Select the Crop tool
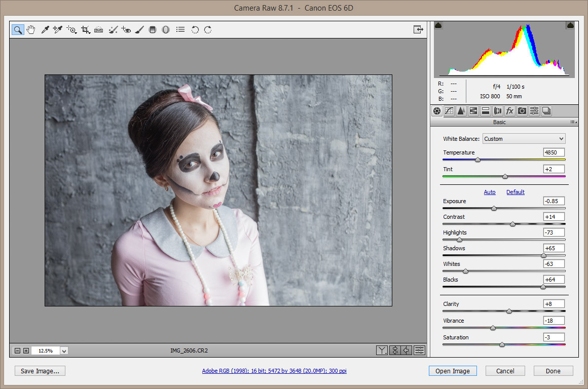The image size is (588, 389). tap(86, 30)
